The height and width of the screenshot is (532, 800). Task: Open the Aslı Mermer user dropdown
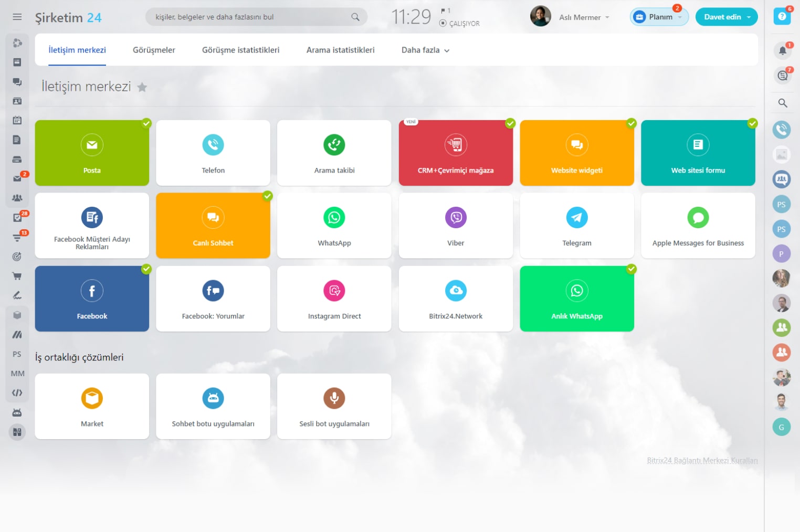[584, 17]
